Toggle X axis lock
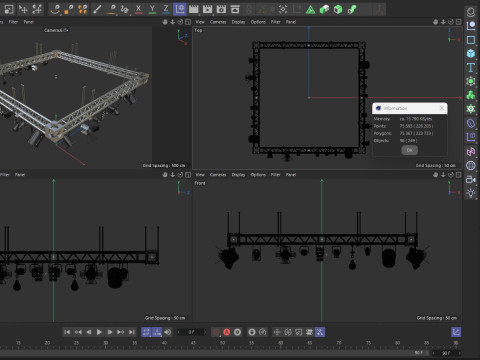 click(x=138, y=9)
